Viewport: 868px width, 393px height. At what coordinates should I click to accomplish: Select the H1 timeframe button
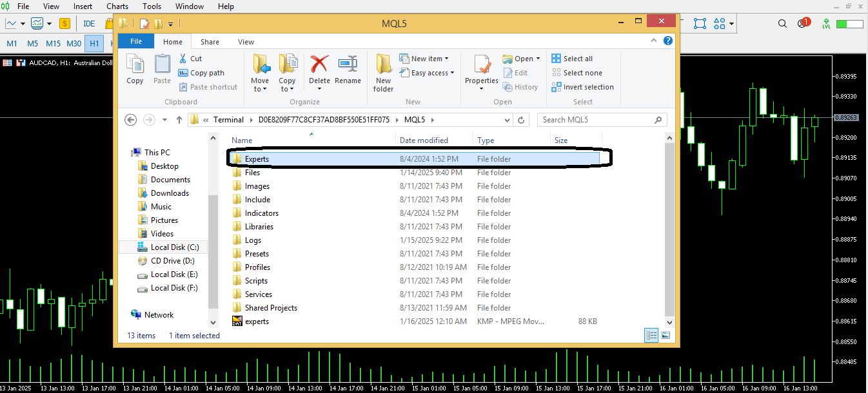click(x=95, y=43)
